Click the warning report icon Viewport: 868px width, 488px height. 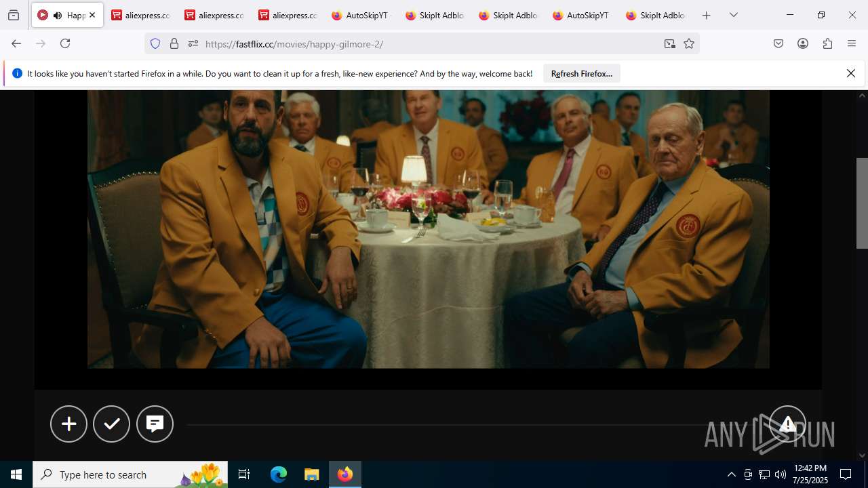click(x=787, y=424)
